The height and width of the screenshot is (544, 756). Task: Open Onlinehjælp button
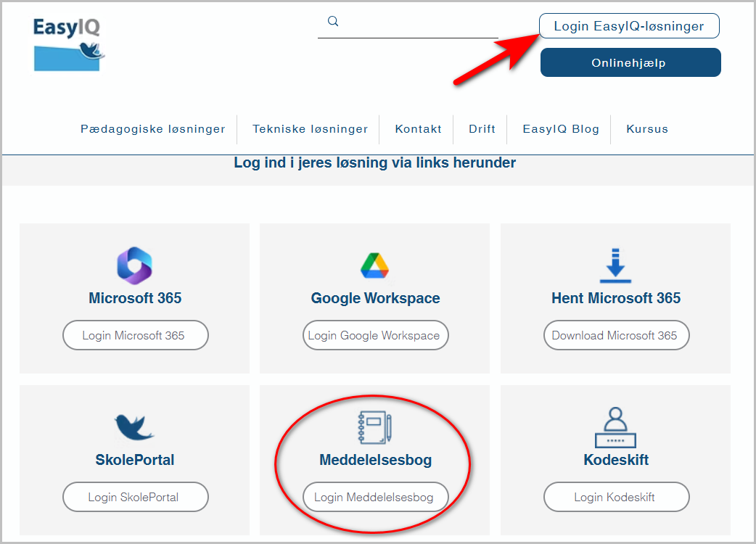[630, 62]
